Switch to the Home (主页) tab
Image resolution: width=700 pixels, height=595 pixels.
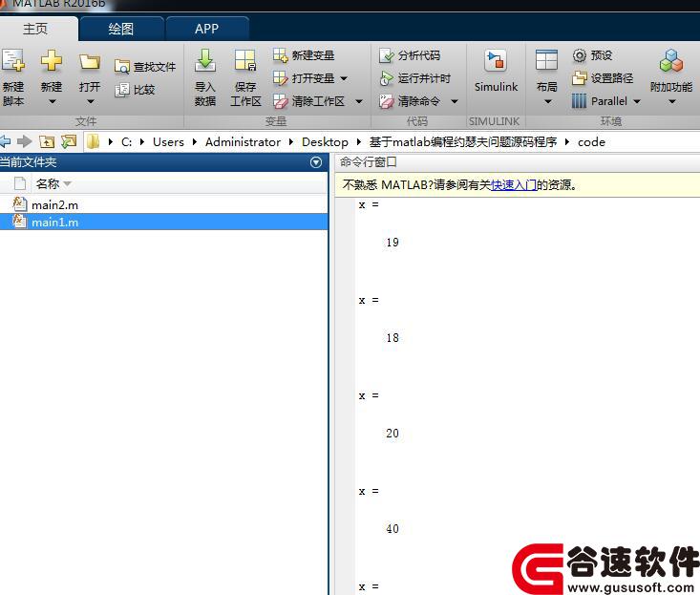35,29
